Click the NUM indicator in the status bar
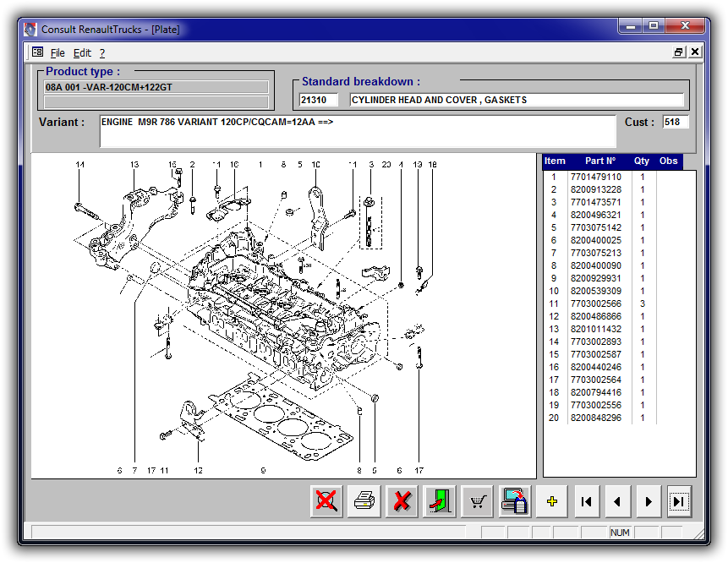 coord(620,533)
